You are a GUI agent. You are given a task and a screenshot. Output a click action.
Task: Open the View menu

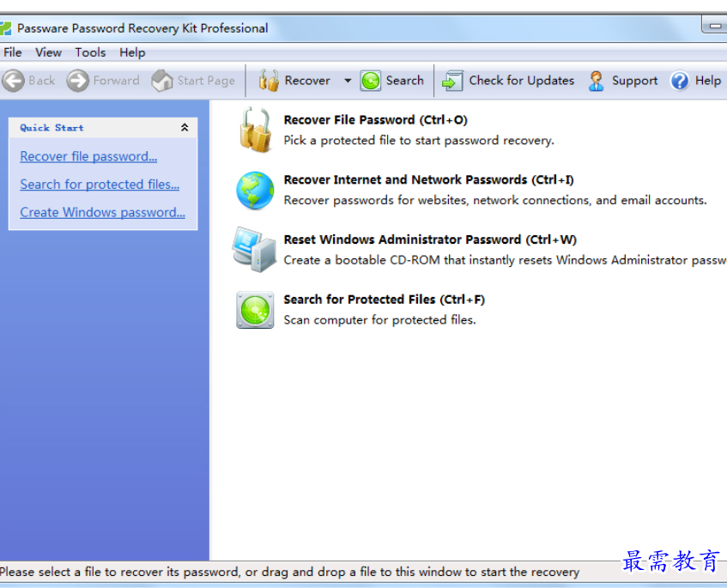click(x=48, y=52)
